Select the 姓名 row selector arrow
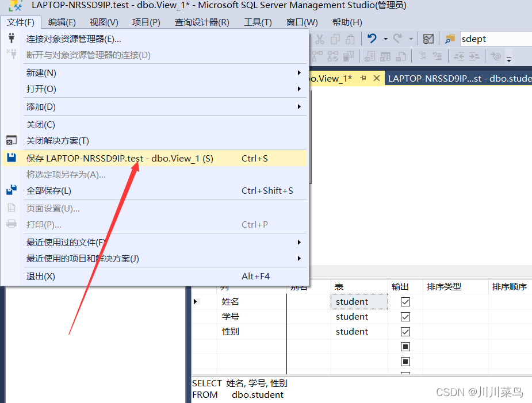This screenshot has width=532, height=403. pos(196,301)
